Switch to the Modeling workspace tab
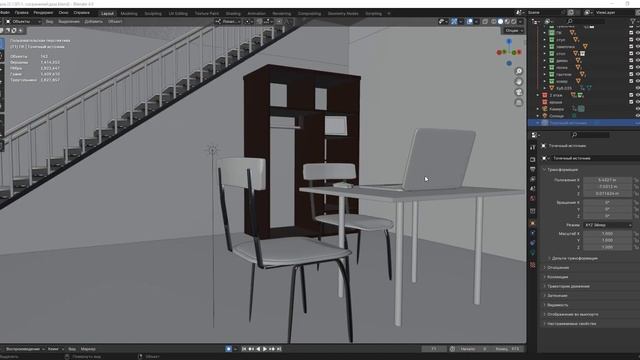The height and width of the screenshot is (360, 640). (129, 13)
